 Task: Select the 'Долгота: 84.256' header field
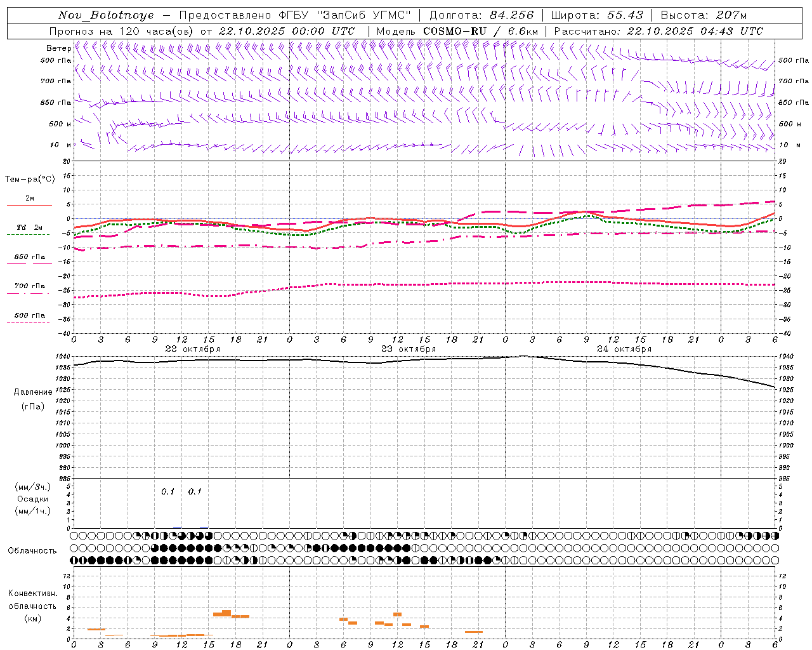coord(481,15)
